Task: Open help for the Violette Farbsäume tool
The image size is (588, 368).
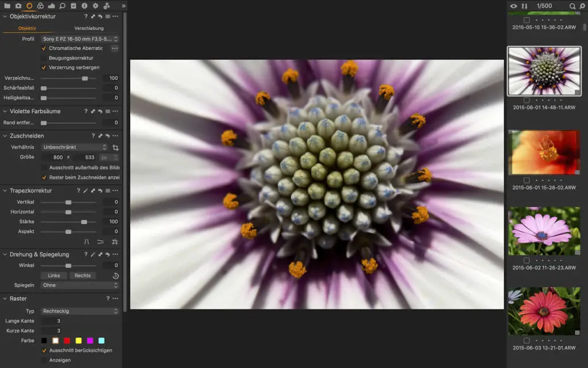Action: (x=86, y=111)
